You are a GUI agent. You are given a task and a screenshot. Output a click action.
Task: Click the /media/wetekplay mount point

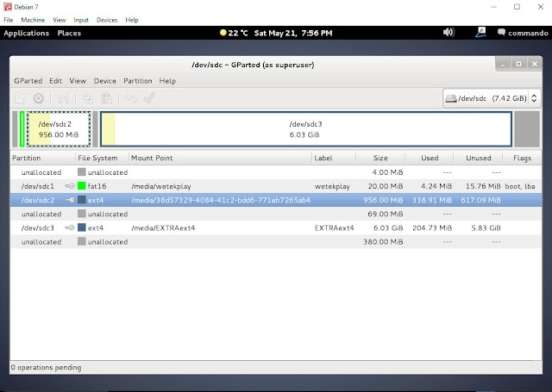161,186
